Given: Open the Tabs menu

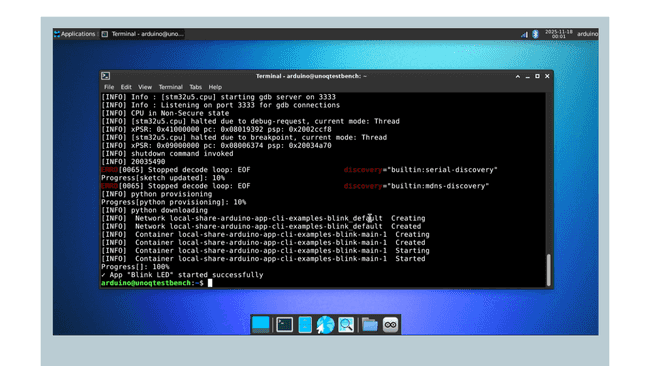Looking at the screenshot, I should click(195, 87).
